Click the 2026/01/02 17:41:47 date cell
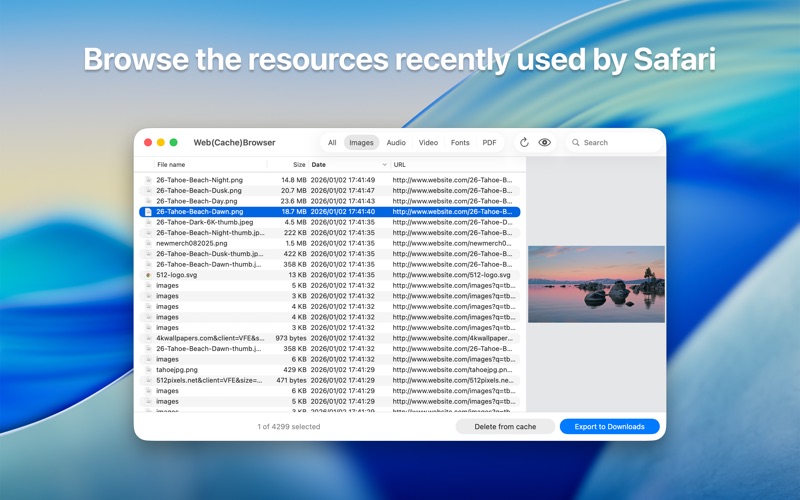This screenshot has width=800, height=500. pos(343,190)
